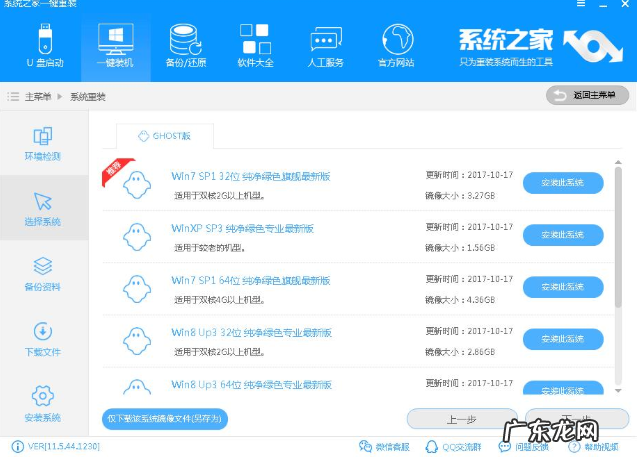This screenshot has width=637, height=460.
Task: Open Win7 SP1 64位 纯净绿色旗舰最新版 title
Action: click(251, 280)
